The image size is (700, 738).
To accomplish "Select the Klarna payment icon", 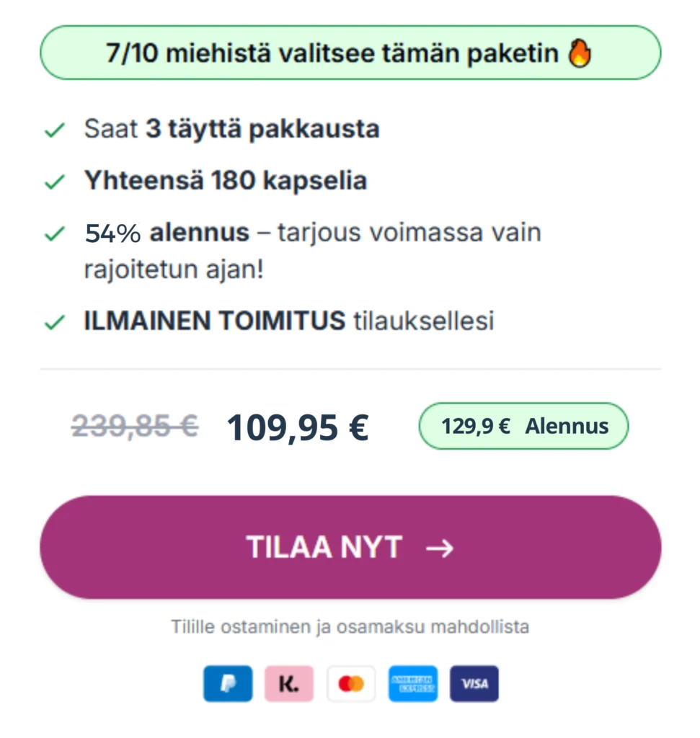I will [289, 683].
